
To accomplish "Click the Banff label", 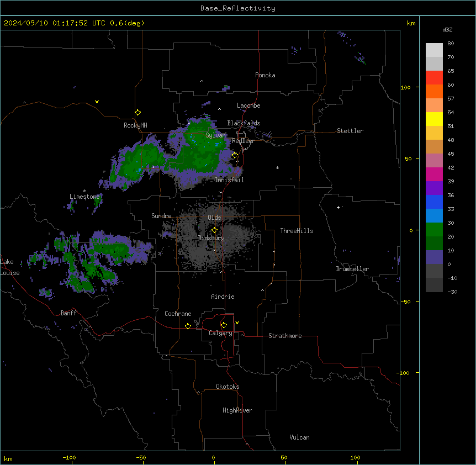I will 68,313.
